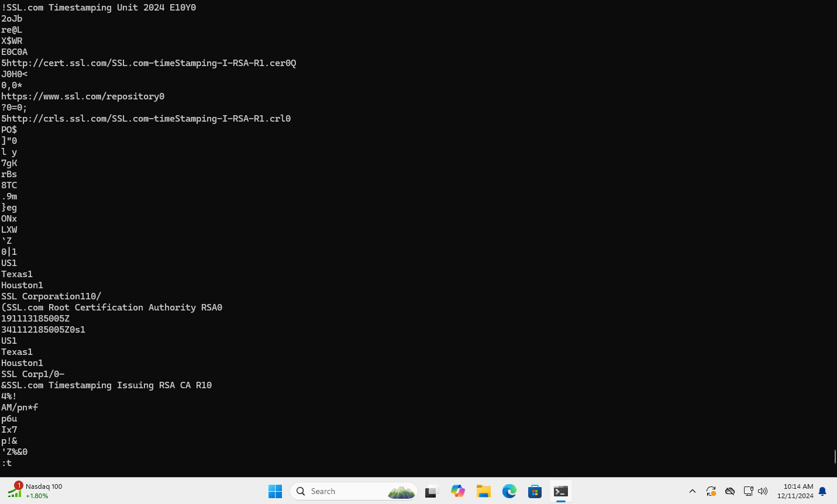
Task: Open the notification bell
Action: pyautogui.click(x=822, y=491)
